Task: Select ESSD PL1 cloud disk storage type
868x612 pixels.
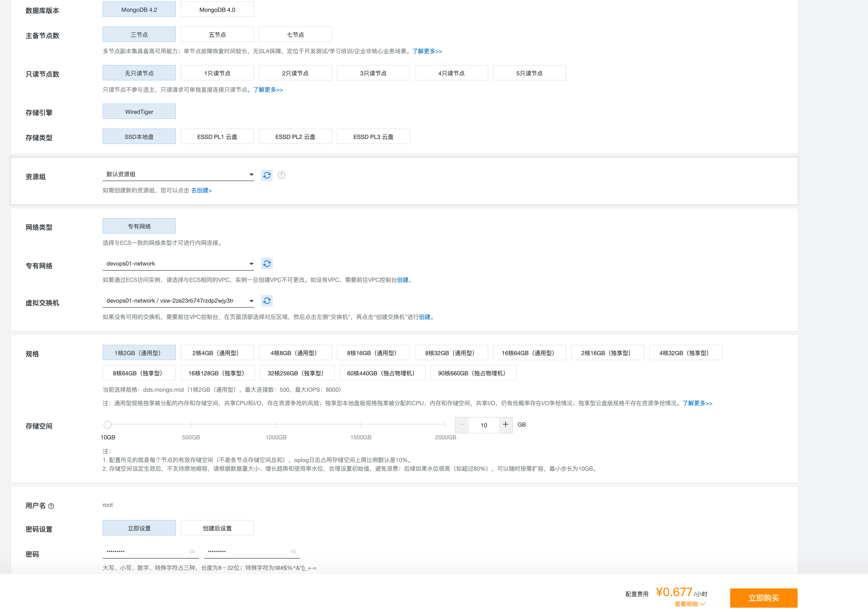Action: point(217,136)
